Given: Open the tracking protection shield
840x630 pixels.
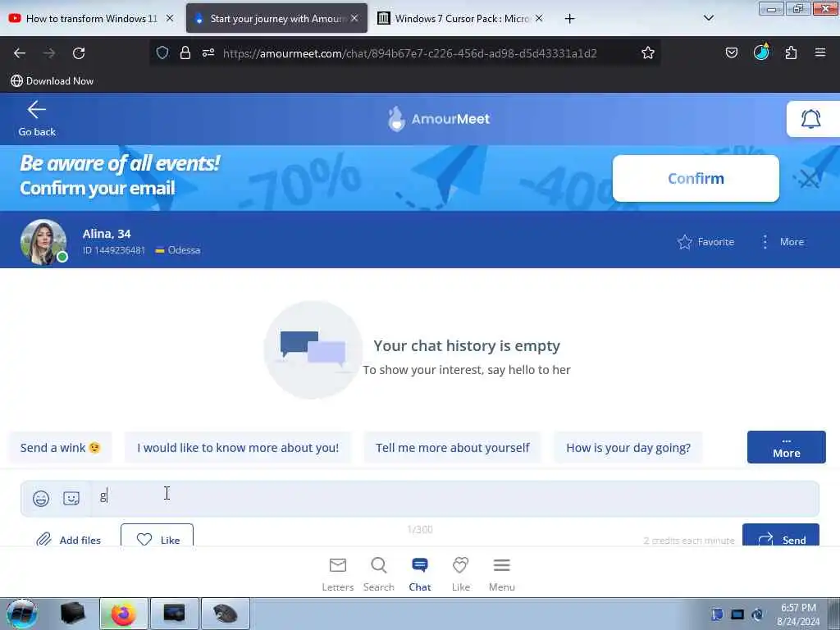Looking at the screenshot, I should [162, 52].
